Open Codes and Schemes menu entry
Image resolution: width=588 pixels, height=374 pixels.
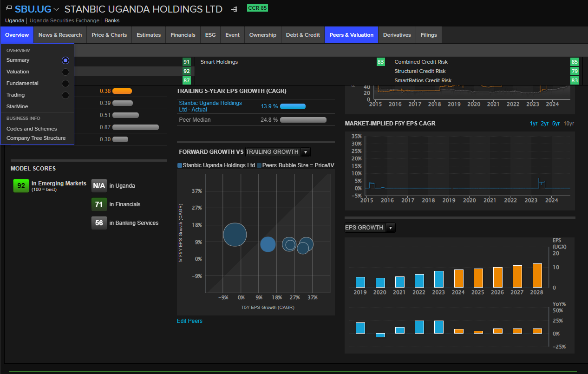32,129
